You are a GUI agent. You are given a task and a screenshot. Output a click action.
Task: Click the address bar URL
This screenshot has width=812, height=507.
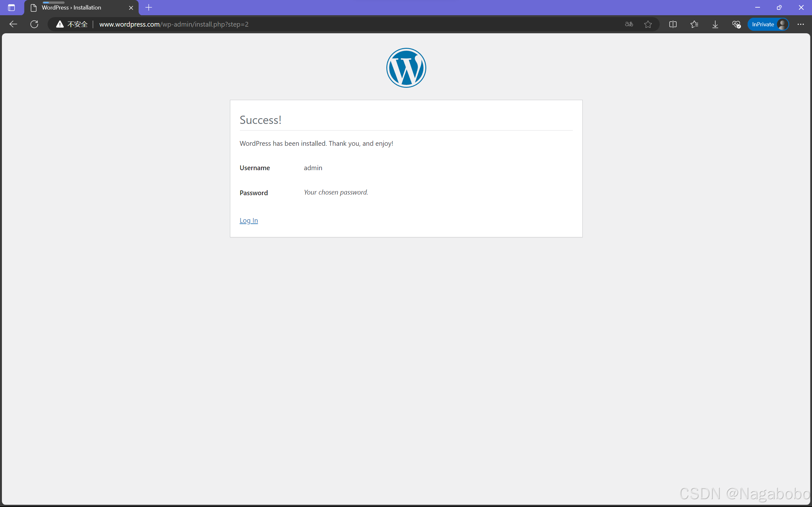tap(174, 24)
